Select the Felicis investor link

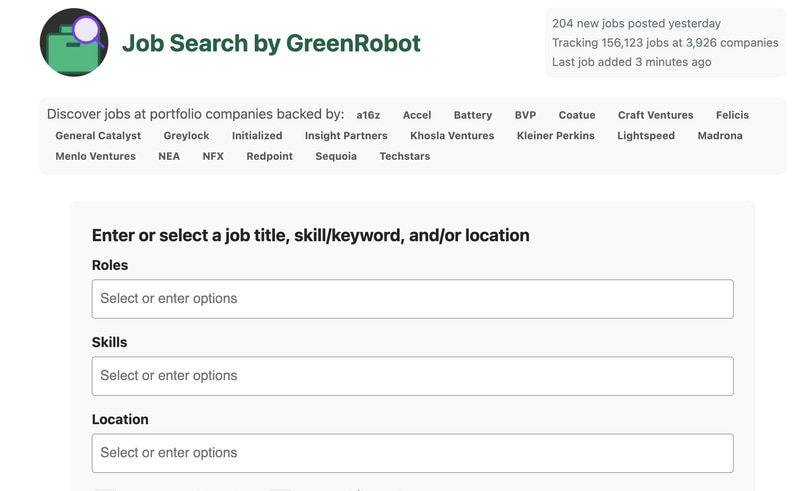(x=732, y=115)
